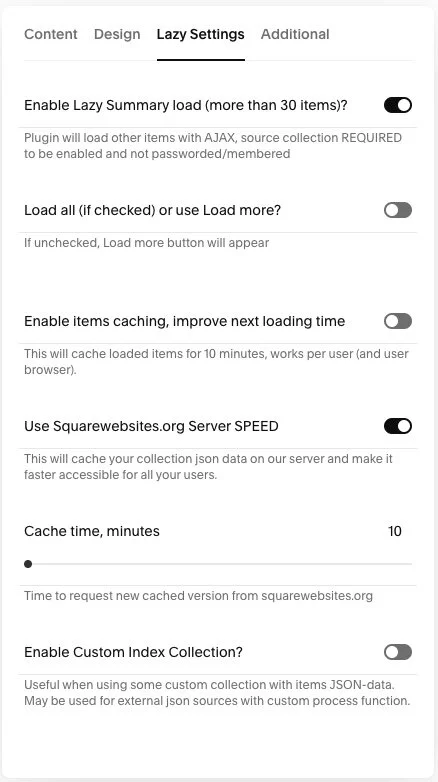Switch to the Design tab
438x782 pixels.
[x=117, y=34]
